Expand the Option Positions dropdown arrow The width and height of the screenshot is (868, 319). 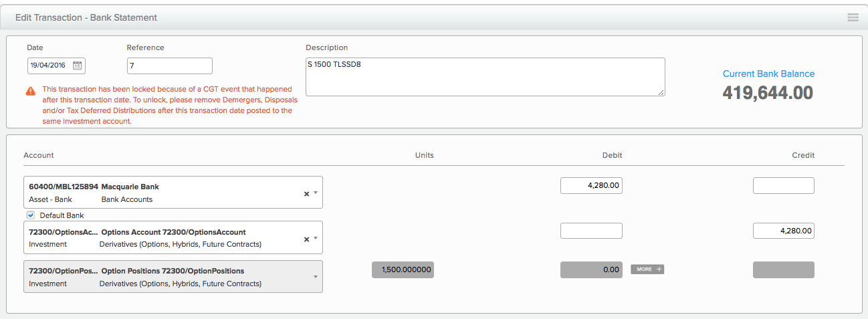(x=315, y=276)
